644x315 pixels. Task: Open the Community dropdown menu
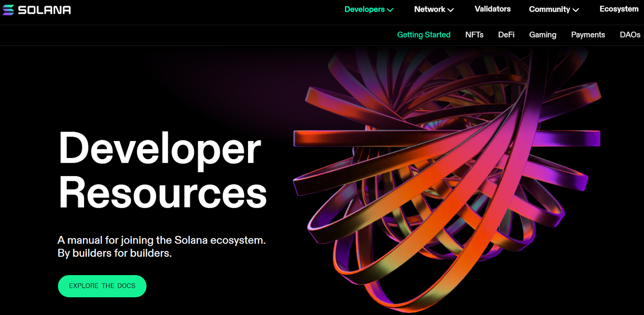click(x=554, y=9)
